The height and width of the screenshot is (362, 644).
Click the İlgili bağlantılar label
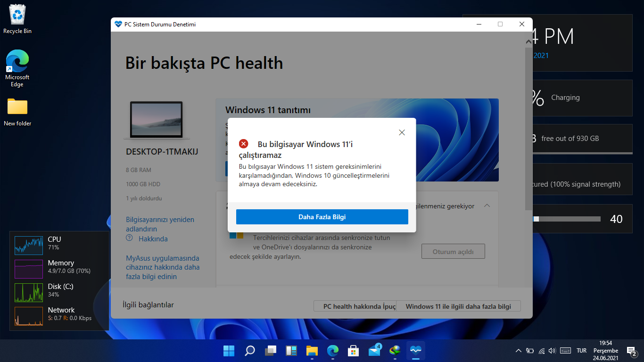(148, 305)
